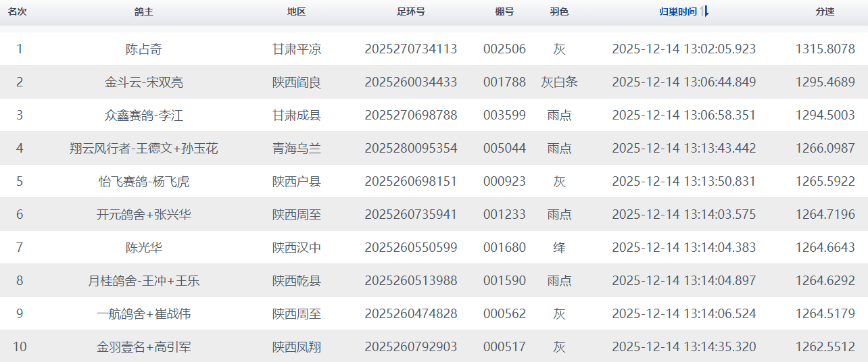Click the 足环号 column header
Image resolution: width=868 pixels, height=362 pixels.
click(x=410, y=12)
